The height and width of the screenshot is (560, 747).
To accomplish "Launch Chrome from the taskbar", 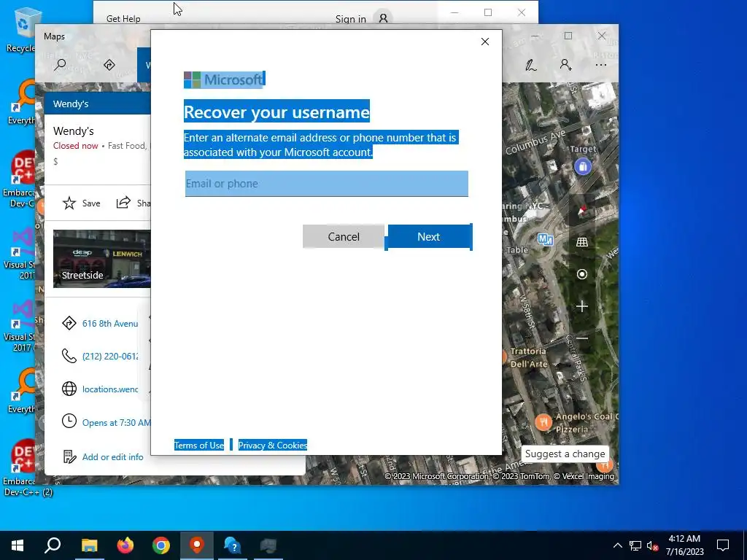I will [161, 545].
